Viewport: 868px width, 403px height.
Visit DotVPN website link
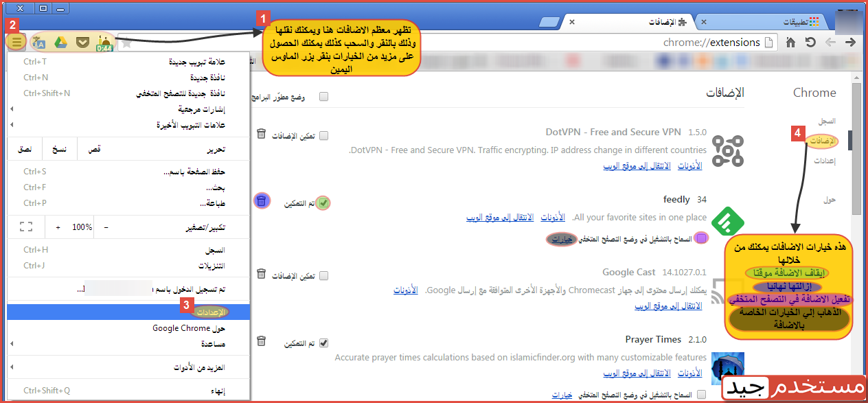pos(637,166)
